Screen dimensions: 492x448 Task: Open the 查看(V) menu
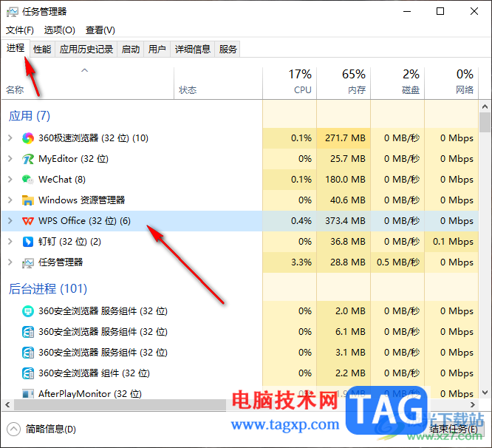100,30
